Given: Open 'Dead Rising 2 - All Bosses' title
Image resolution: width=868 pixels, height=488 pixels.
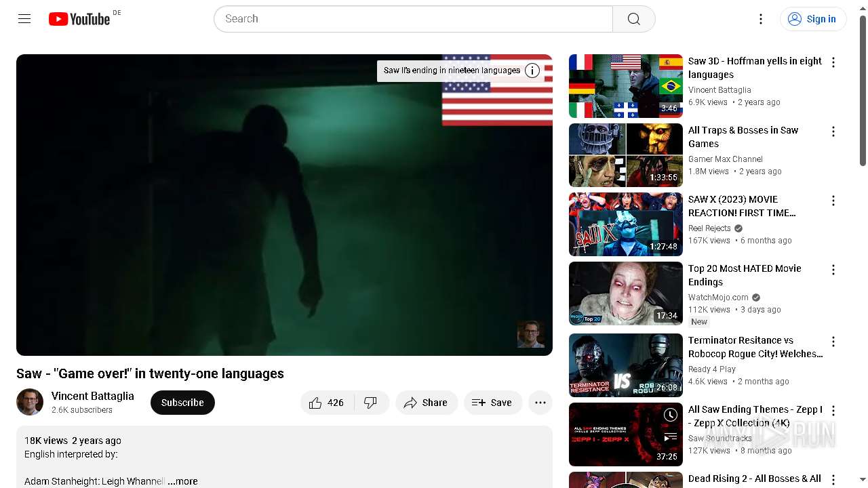Looking at the screenshot, I should (755, 479).
